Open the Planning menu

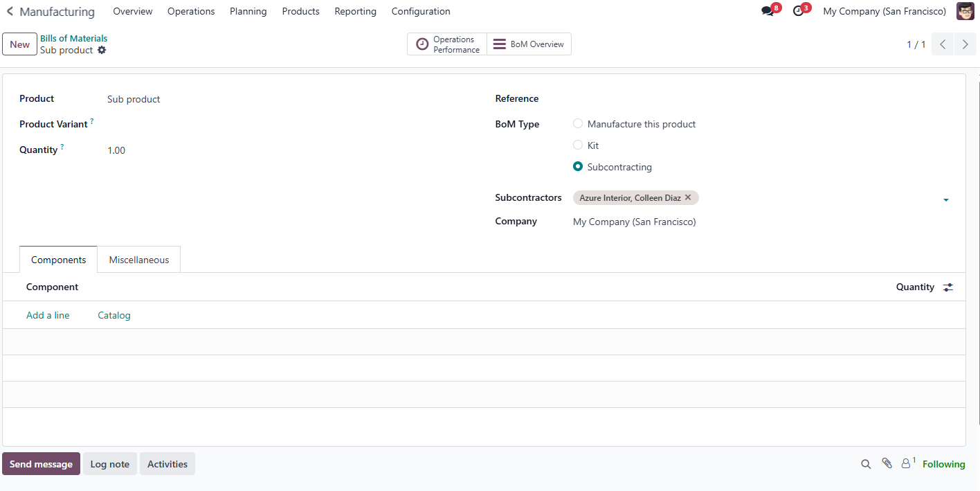point(248,11)
